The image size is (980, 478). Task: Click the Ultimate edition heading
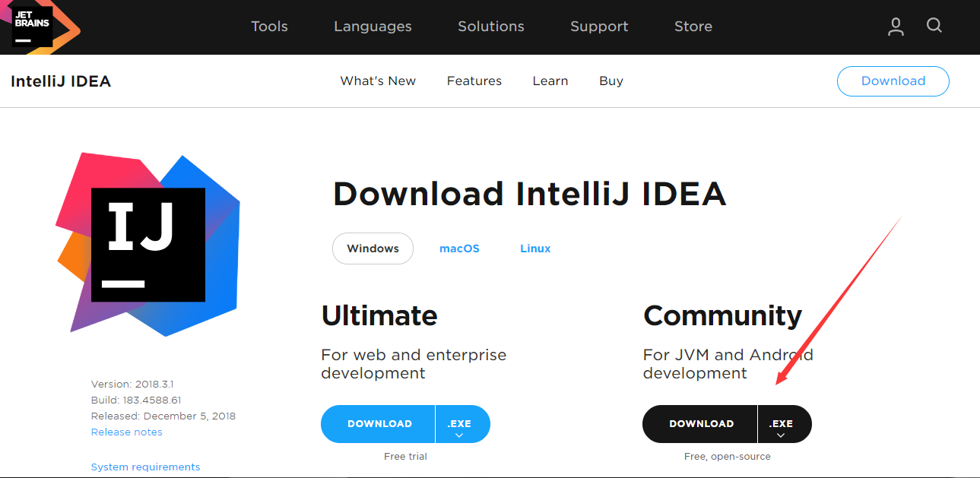click(379, 315)
